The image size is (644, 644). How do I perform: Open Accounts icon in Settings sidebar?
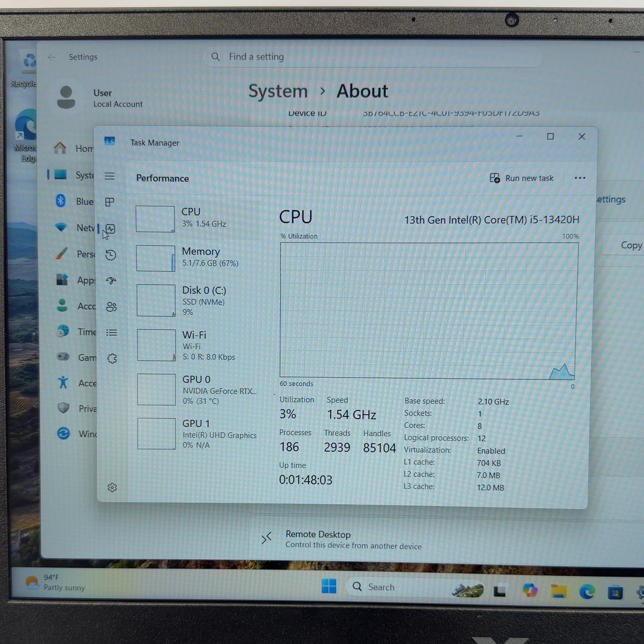pyautogui.click(x=62, y=305)
